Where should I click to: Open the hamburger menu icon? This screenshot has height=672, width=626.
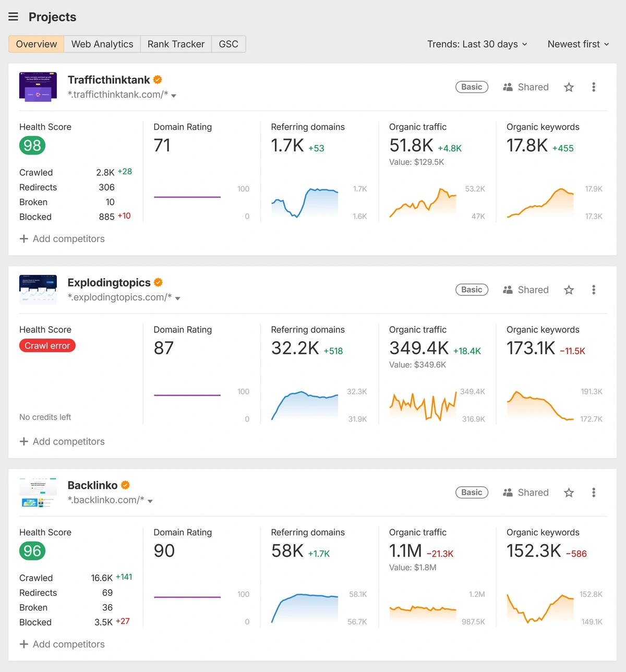click(14, 17)
